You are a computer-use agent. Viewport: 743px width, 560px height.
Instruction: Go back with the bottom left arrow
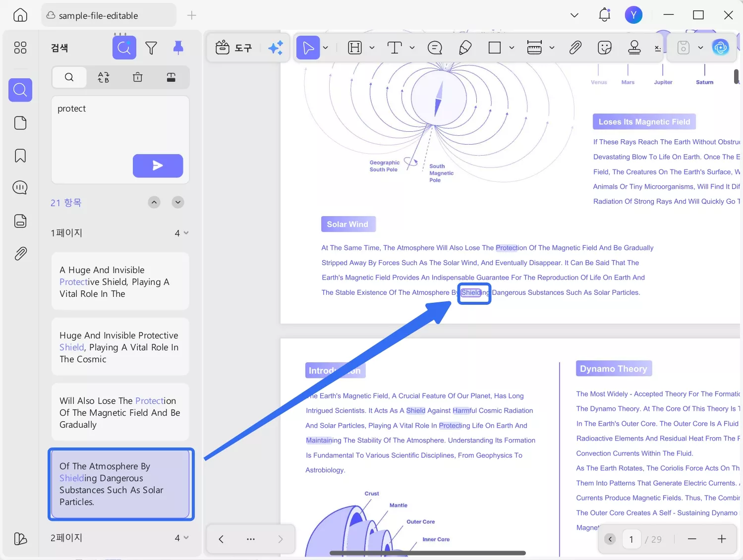tap(221, 539)
